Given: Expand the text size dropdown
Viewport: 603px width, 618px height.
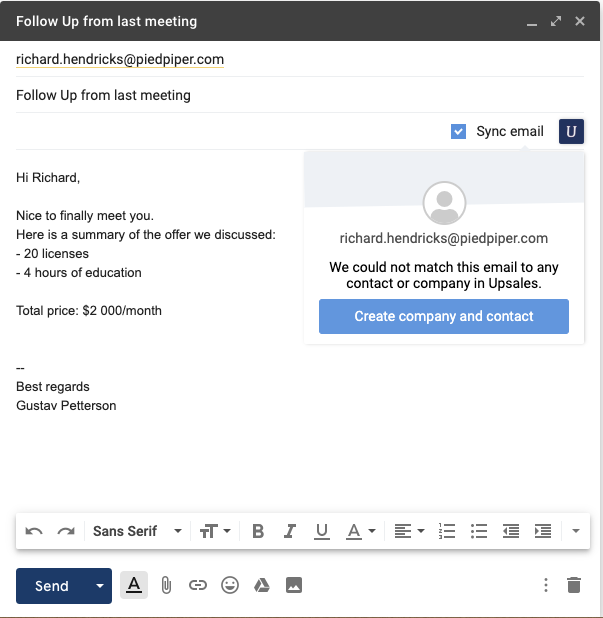Looking at the screenshot, I should click(215, 531).
